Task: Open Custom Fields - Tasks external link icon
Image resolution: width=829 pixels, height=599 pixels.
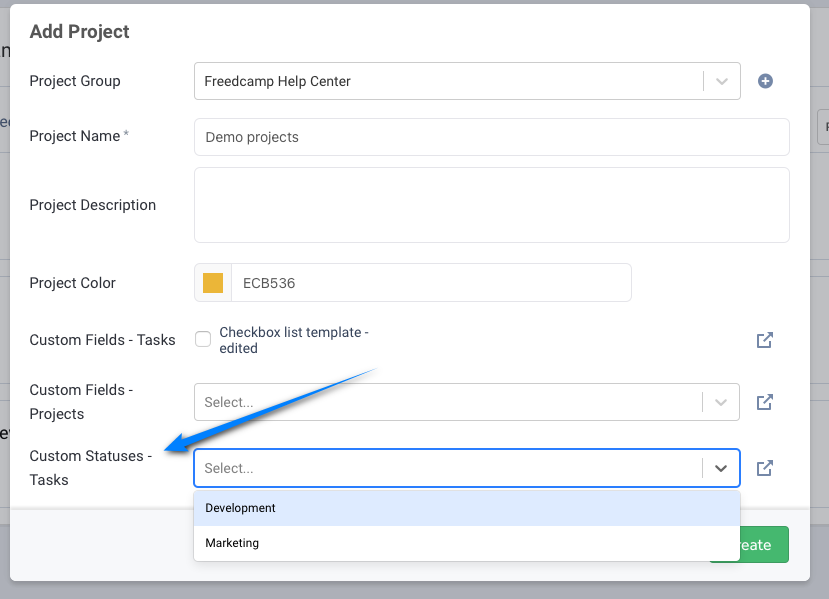Action: (x=764, y=340)
